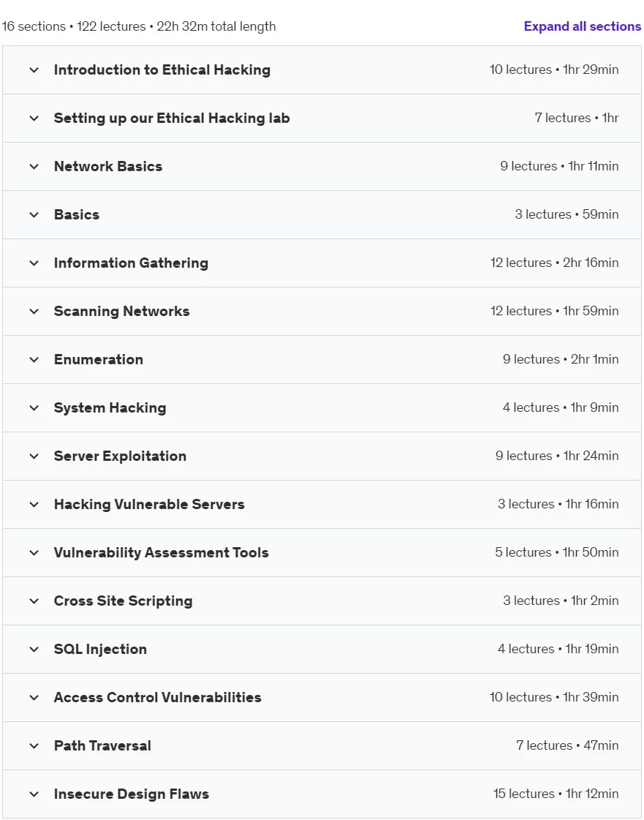The image size is (644, 820).
Task: Open the Hacking Vulnerable Servers chevron
Action: click(x=34, y=505)
